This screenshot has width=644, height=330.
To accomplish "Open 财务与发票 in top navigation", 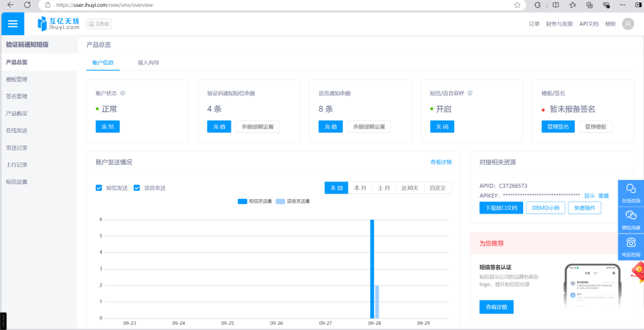I will pyautogui.click(x=559, y=24).
